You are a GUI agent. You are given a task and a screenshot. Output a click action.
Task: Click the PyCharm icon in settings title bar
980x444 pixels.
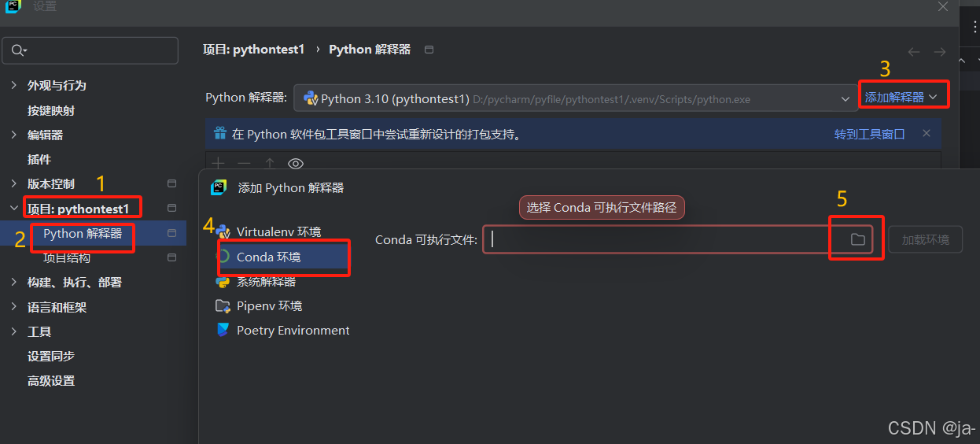click(13, 6)
